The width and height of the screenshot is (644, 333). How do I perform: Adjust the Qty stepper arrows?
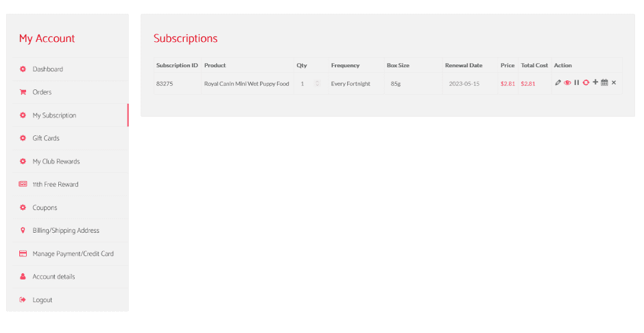pyautogui.click(x=317, y=84)
